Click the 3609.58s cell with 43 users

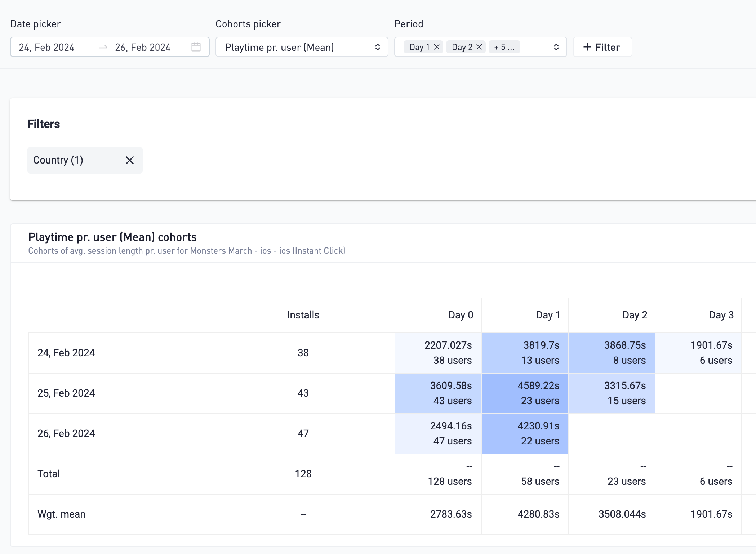438,393
